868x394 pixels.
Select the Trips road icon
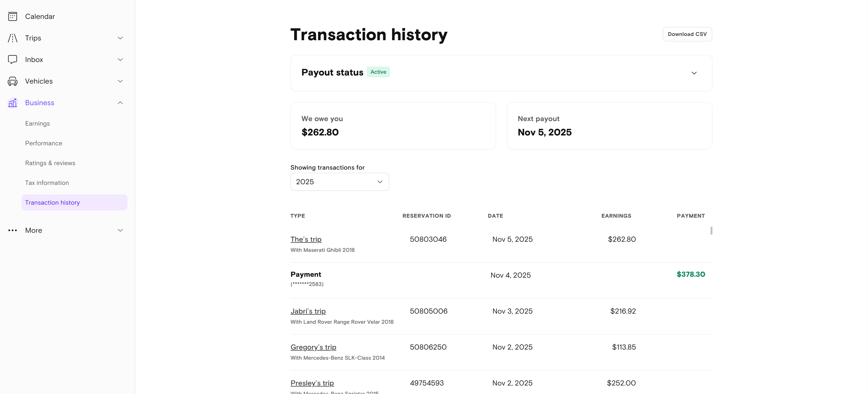point(13,38)
